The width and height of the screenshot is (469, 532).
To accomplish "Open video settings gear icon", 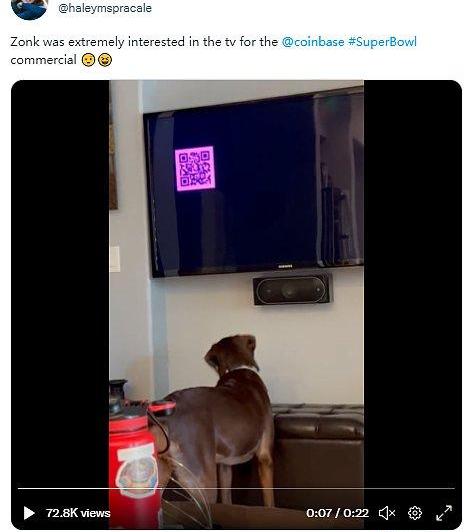I will (415, 513).
